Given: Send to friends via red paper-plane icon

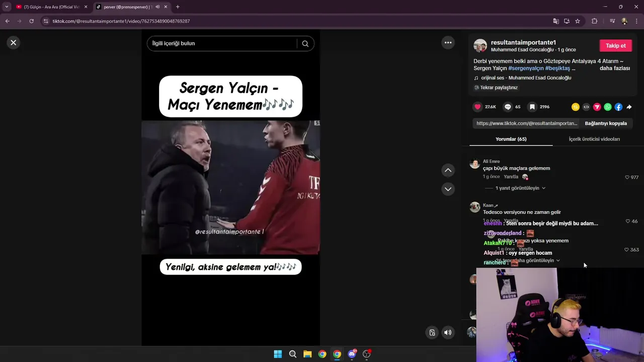Looking at the screenshot, I should point(597,107).
